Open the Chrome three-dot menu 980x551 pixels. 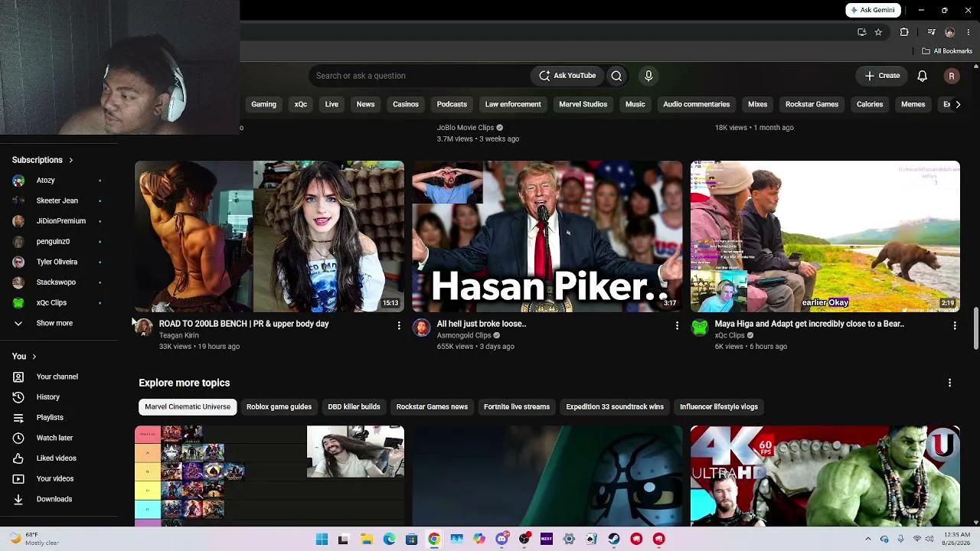click(x=969, y=32)
